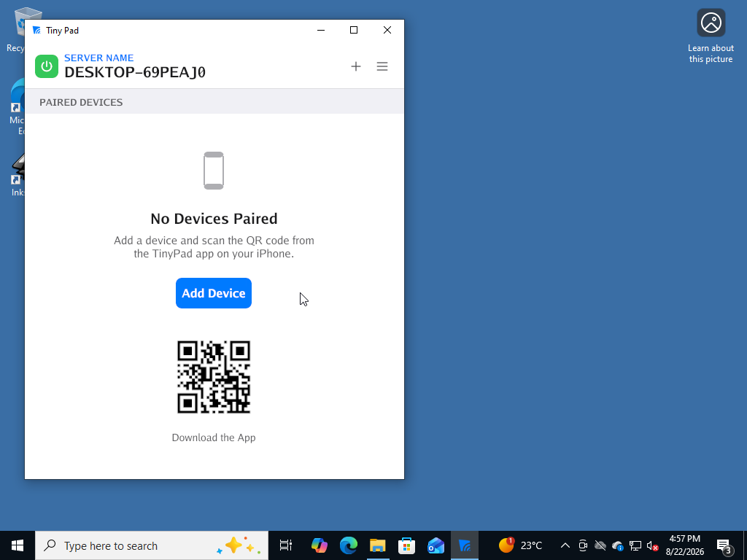Show hidden system tray icons
Viewport: 747px width, 560px height.
565,545
